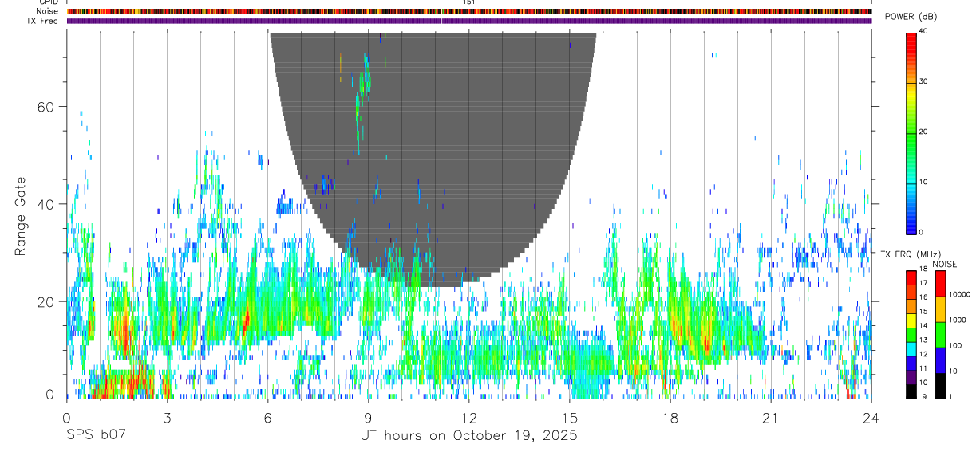
Task: Click the 9 hour label on time axis
Action: (x=368, y=417)
